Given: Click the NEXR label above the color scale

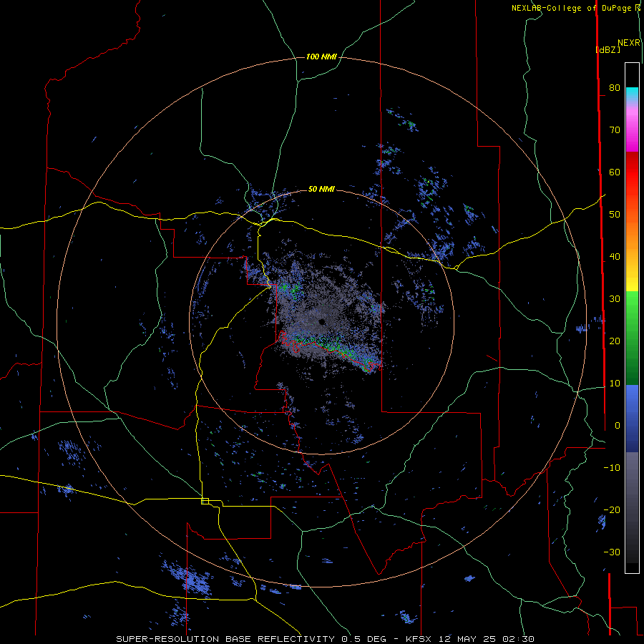Looking at the screenshot, I should pyautogui.click(x=629, y=43).
